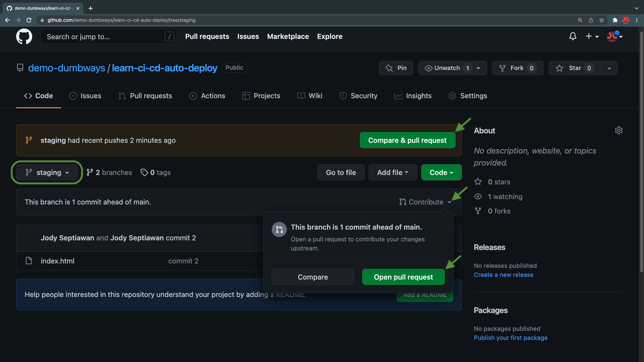Open browser extensions puzzle icon

pos(615,20)
